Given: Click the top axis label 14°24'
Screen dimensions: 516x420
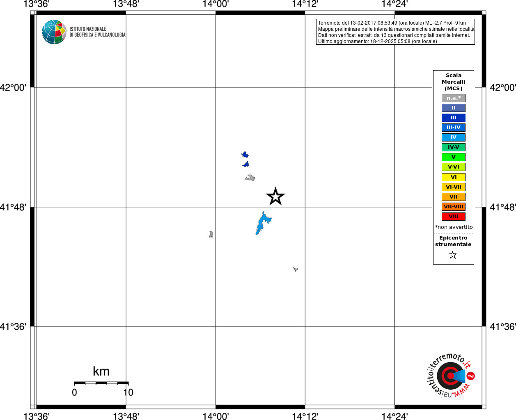Looking at the screenshot, I should pyautogui.click(x=394, y=4).
